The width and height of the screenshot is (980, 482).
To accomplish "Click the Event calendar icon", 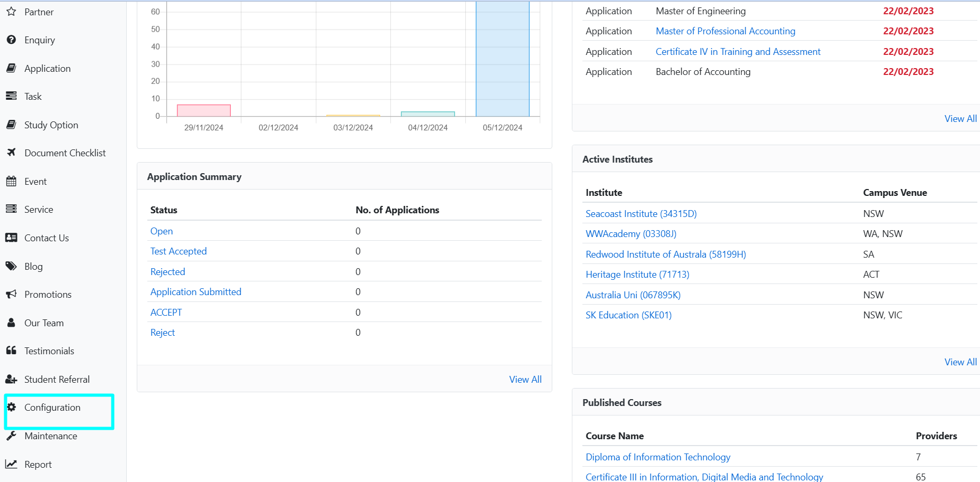I will tap(11, 181).
